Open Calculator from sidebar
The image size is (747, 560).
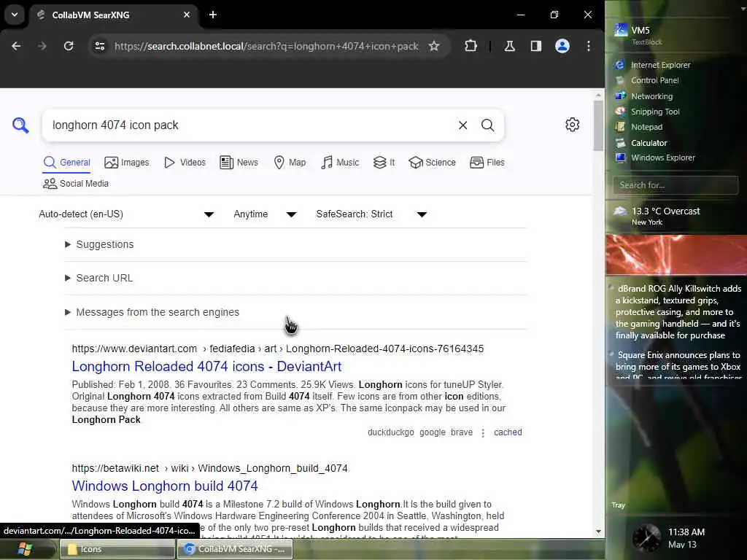(x=641, y=143)
